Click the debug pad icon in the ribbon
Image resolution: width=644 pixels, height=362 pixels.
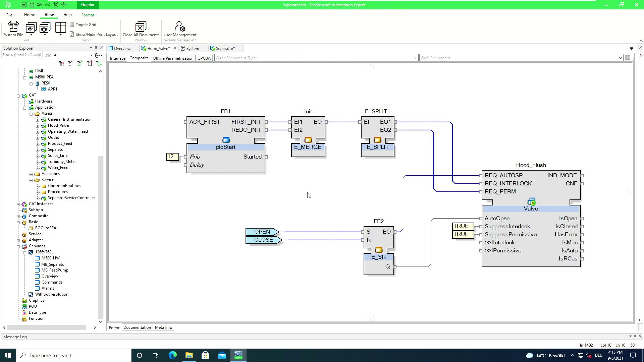coord(45,28)
